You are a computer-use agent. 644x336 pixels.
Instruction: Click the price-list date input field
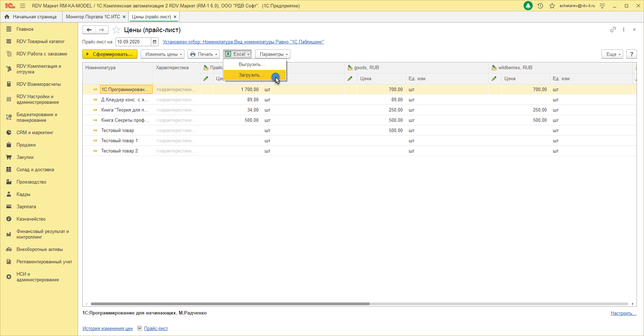133,42
